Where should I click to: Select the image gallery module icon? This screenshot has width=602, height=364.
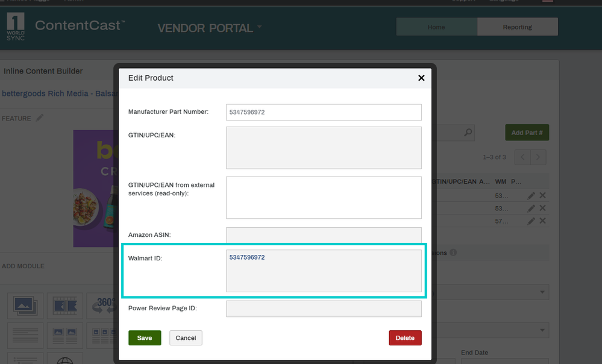(25, 306)
